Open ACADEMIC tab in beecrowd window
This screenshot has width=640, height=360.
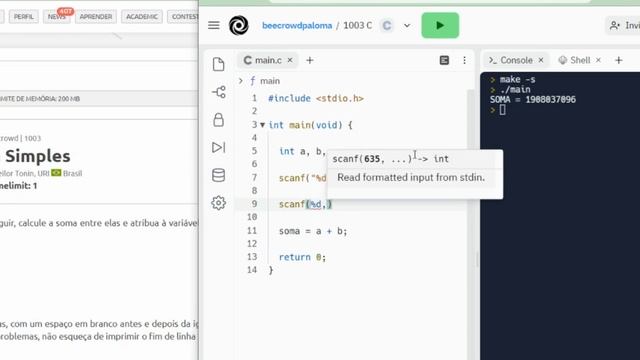click(142, 17)
